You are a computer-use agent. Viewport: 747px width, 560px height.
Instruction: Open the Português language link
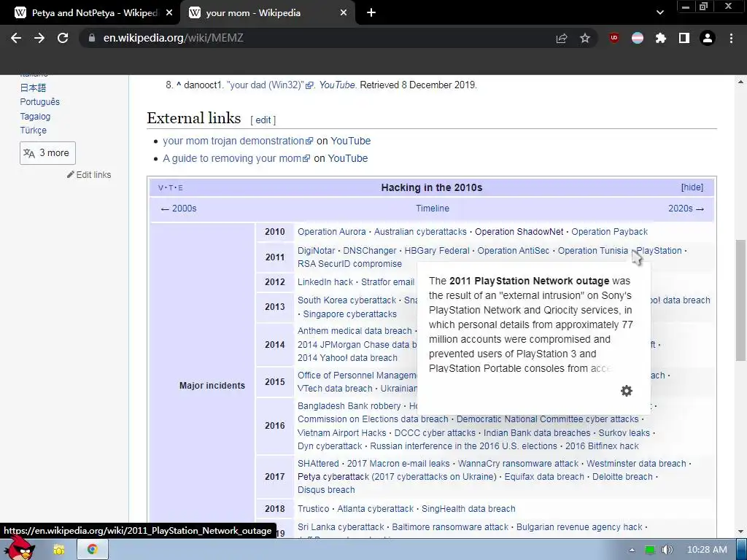(x=39, y=102)
